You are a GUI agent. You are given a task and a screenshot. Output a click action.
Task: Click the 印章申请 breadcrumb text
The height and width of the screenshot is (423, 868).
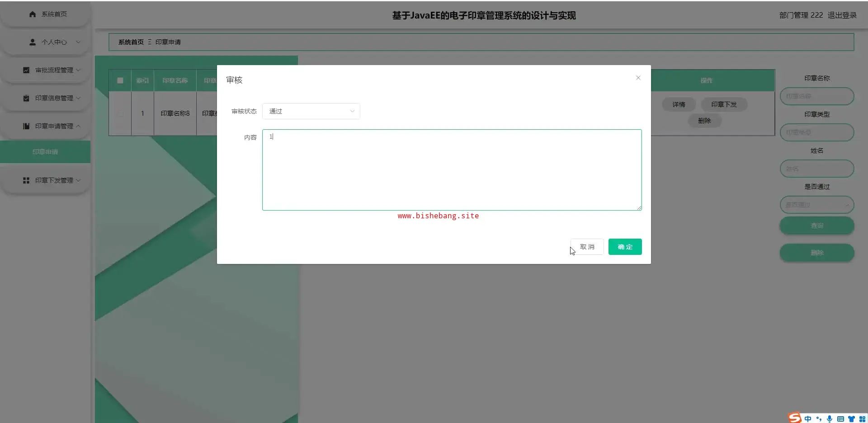click(x=168, y=42)
